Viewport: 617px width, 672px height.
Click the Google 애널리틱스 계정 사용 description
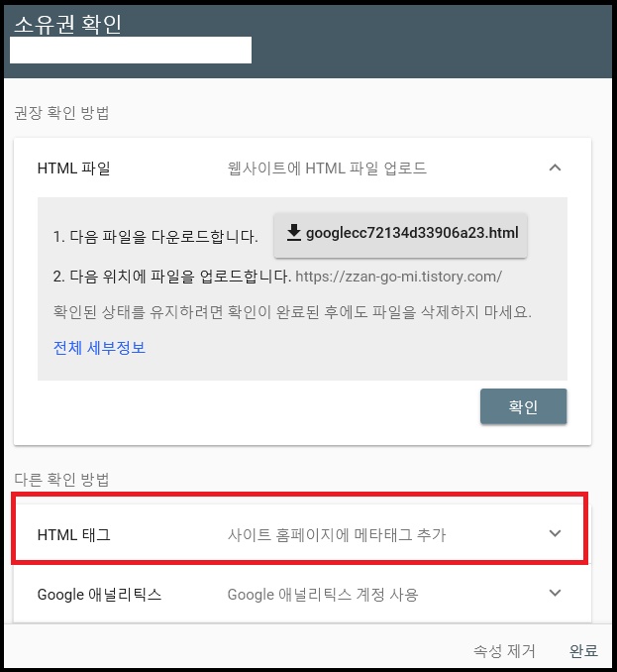coord(323,595)
